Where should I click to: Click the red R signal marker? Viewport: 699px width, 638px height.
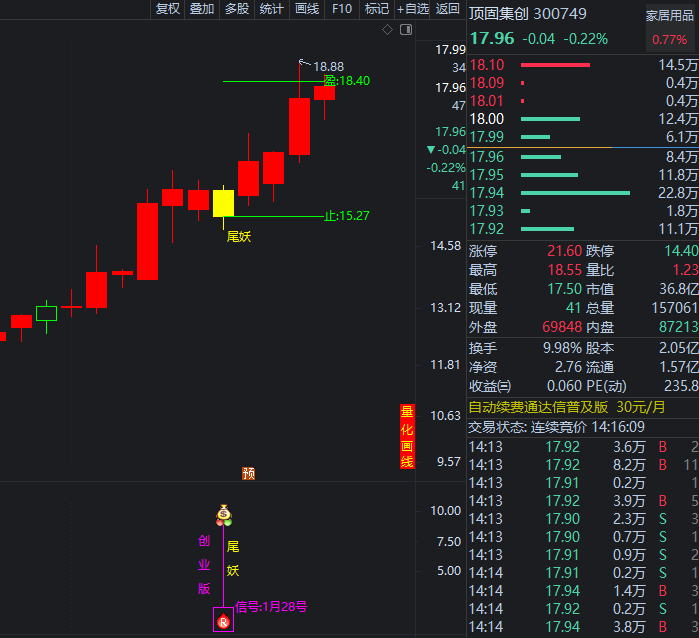click(223, 621)
